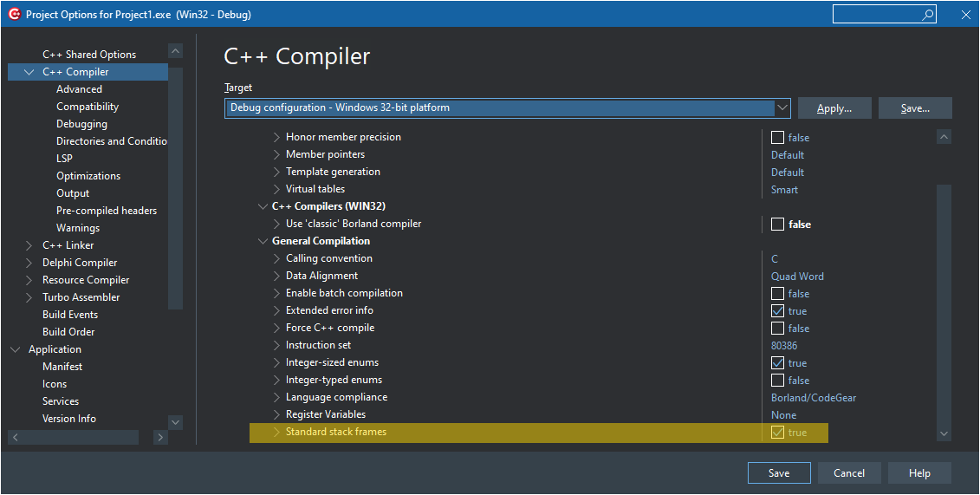Toggle Use 'classic' Borland compiler checkbox
Screen dimensions: 980x495
[x=777, y=225]
